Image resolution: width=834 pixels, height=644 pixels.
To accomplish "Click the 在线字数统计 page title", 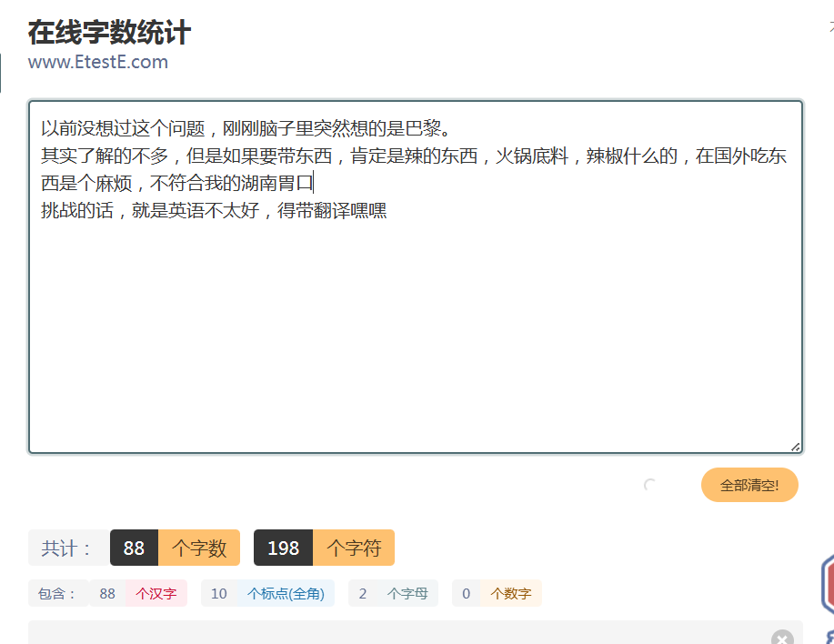I will pyautogui.click(x=109, y=33).
